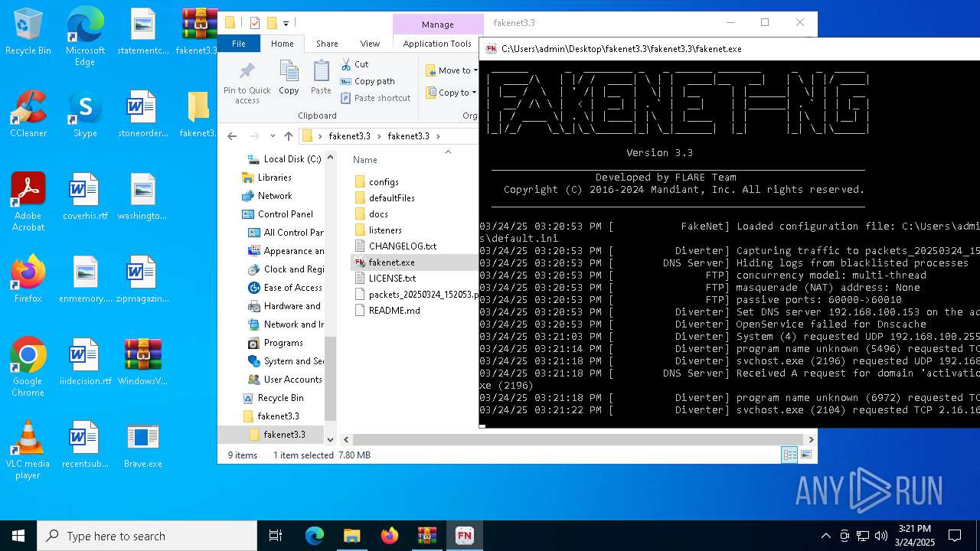
Task: Sort files by Name column
Action: (x=365, y=160)
